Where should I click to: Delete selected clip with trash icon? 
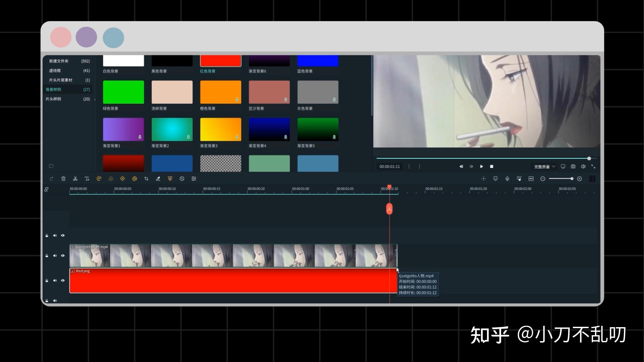click(x=63, y=179)
